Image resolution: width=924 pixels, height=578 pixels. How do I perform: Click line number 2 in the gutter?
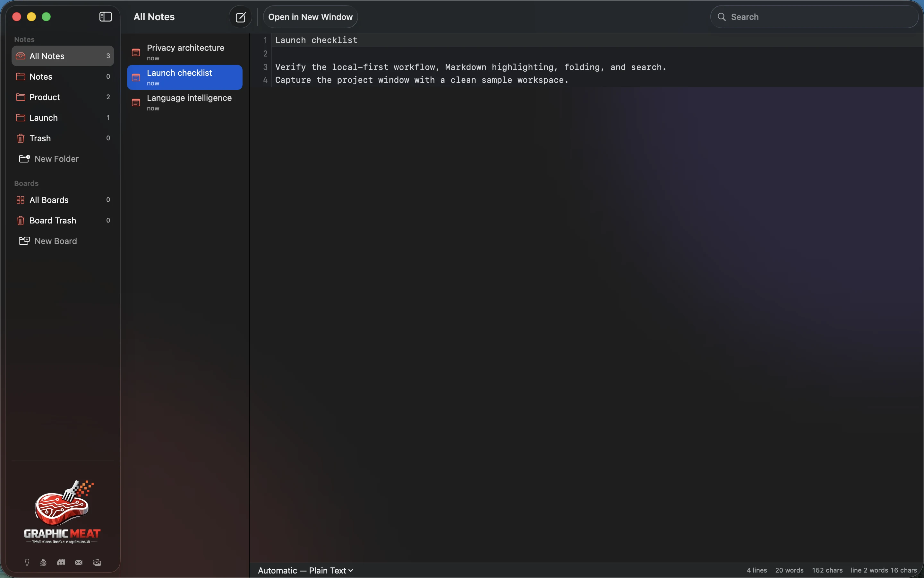(265, 54)
